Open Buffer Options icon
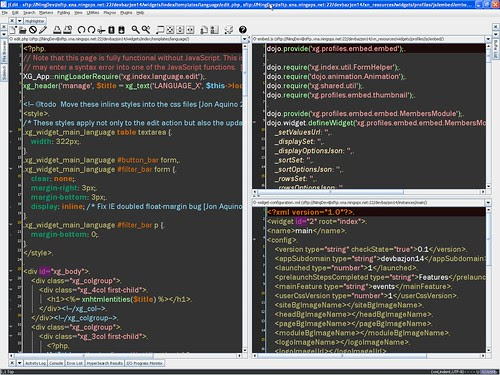The height and width of the screenshot is (375, 500). tap(204, 30)
